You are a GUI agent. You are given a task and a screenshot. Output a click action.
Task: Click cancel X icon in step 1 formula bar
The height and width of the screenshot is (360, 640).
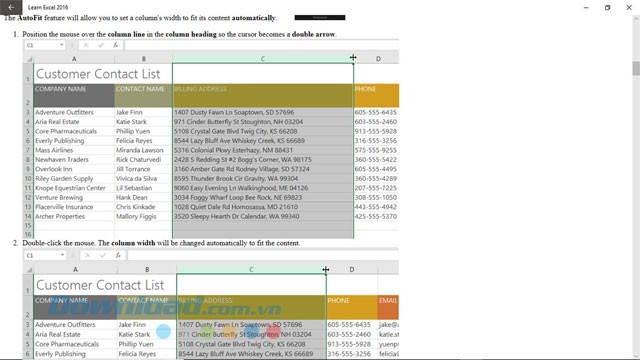[86, 45]
